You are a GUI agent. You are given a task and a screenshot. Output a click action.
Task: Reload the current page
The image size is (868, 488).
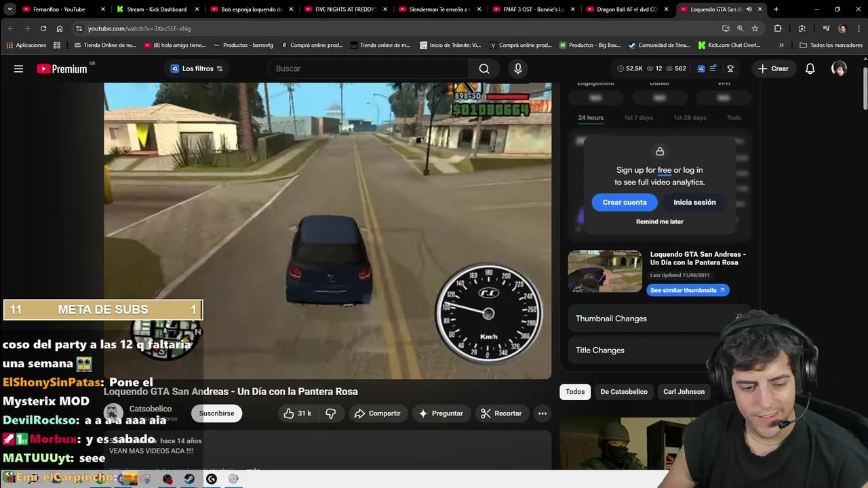coord(43,28)
